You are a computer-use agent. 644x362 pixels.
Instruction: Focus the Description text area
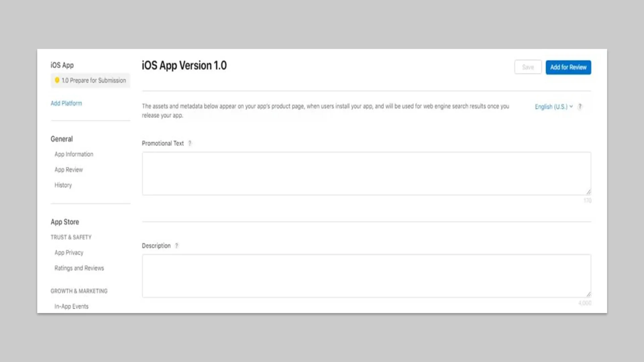366,276
